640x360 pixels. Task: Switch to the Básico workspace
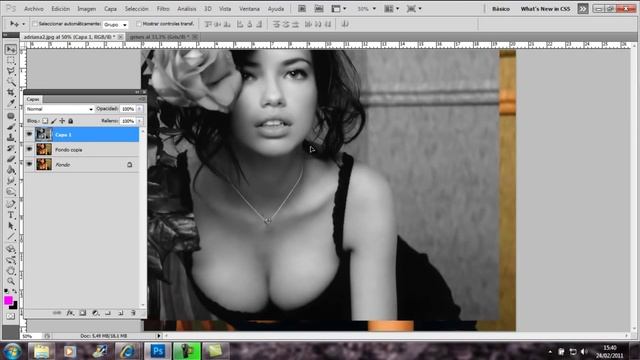(x=501, y=9)
